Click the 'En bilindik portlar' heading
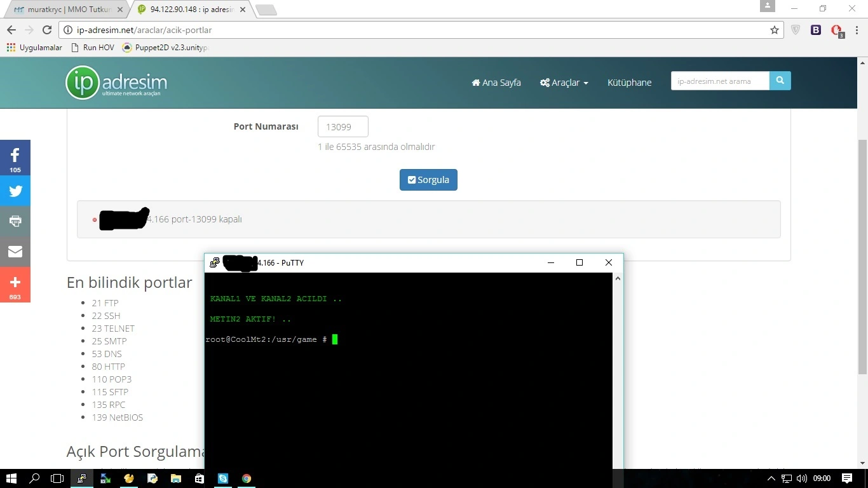The image size is (868, 488). (129, 282)
